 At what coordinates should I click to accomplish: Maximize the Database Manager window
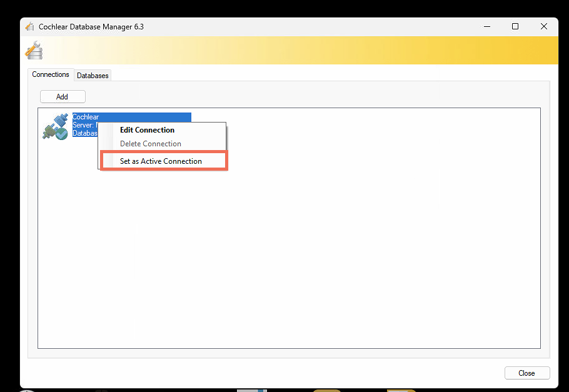click(515, 27)
